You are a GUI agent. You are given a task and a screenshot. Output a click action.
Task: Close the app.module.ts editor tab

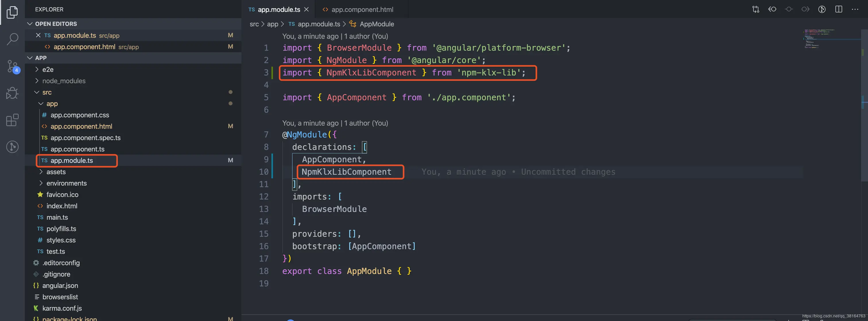point(306,9)
